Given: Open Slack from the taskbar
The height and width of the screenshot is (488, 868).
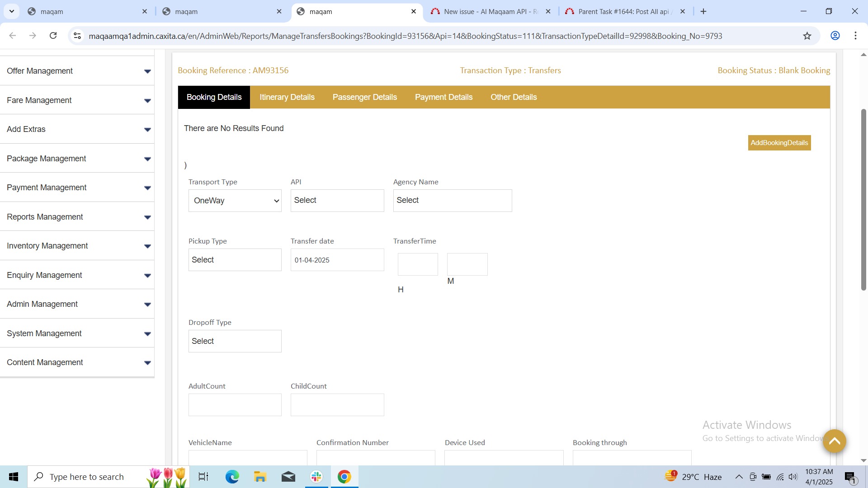Looking at the screenshot, I should tap(316, 477).
